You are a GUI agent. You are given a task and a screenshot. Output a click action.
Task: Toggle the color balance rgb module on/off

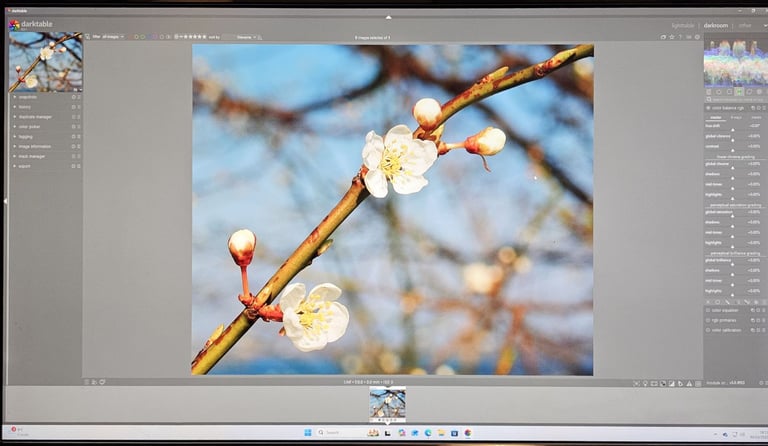pyautogui.click(x=708, y=108)
